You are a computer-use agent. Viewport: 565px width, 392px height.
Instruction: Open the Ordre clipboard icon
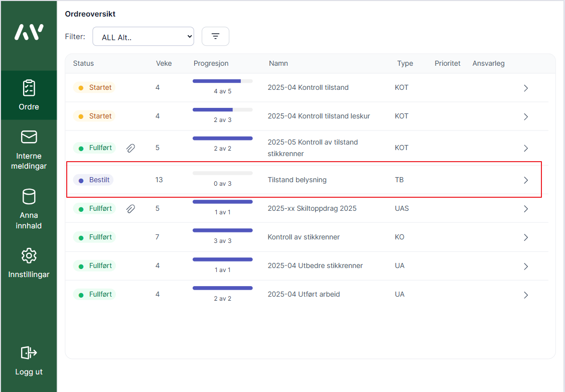(x=29, y=88)
